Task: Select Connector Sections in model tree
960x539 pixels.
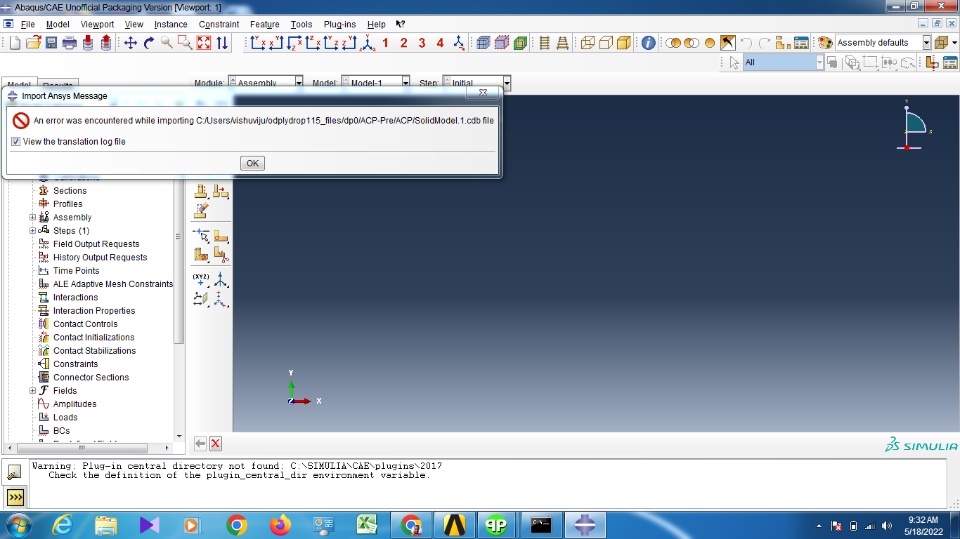Action: click(x=91, y=377)
